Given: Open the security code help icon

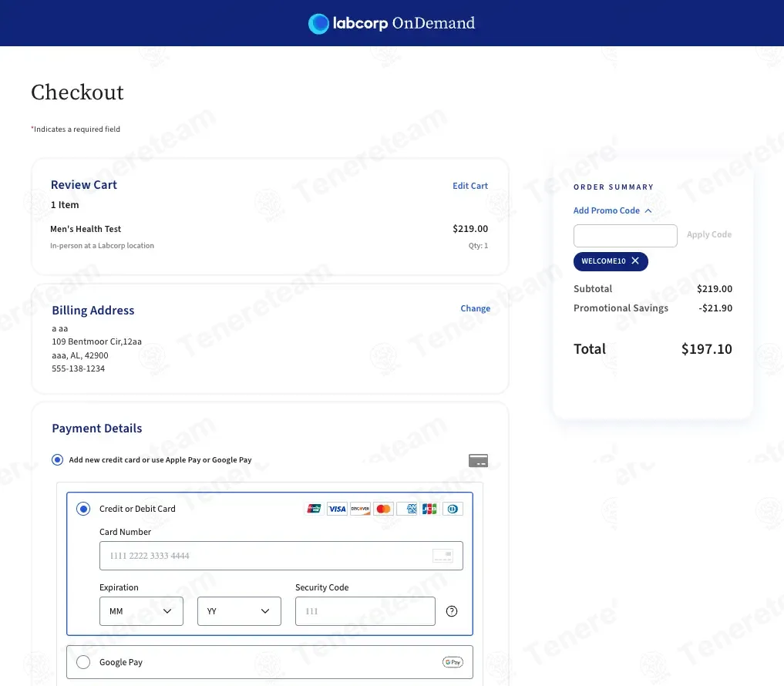Looking at the screenshot, I should click(452, 611).
